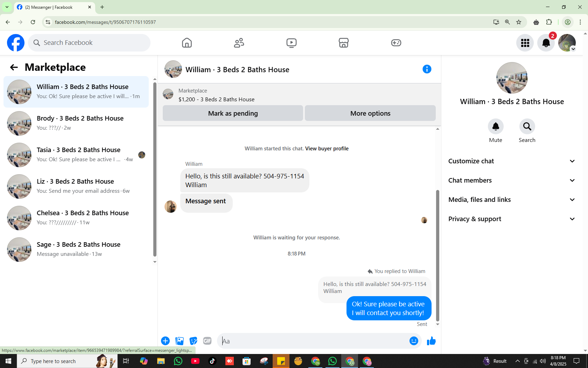Open the Marketplace storefront icon

344,43
